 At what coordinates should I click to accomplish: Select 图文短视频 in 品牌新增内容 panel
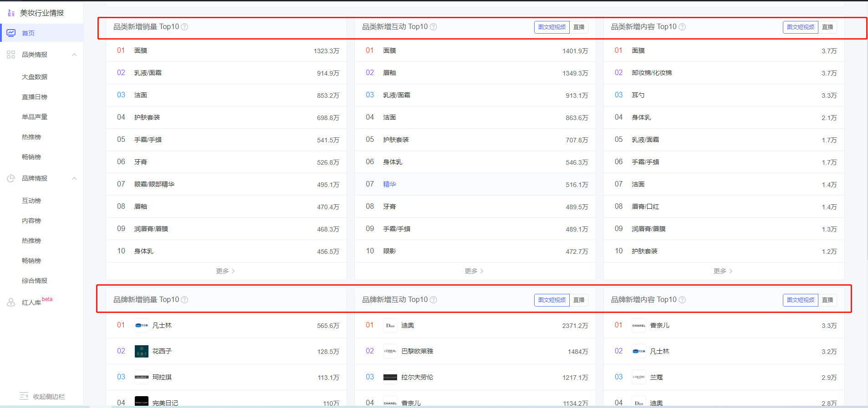pos(801,300)
